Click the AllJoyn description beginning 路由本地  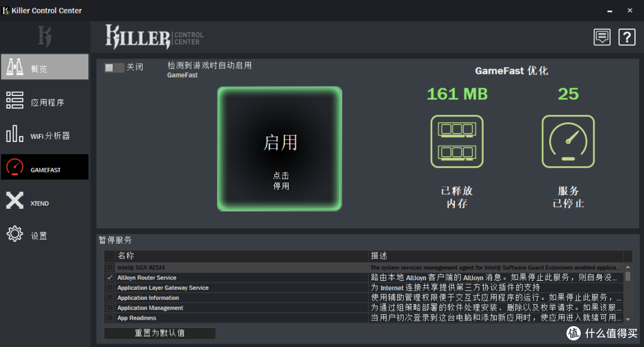(x=496, y=278)
